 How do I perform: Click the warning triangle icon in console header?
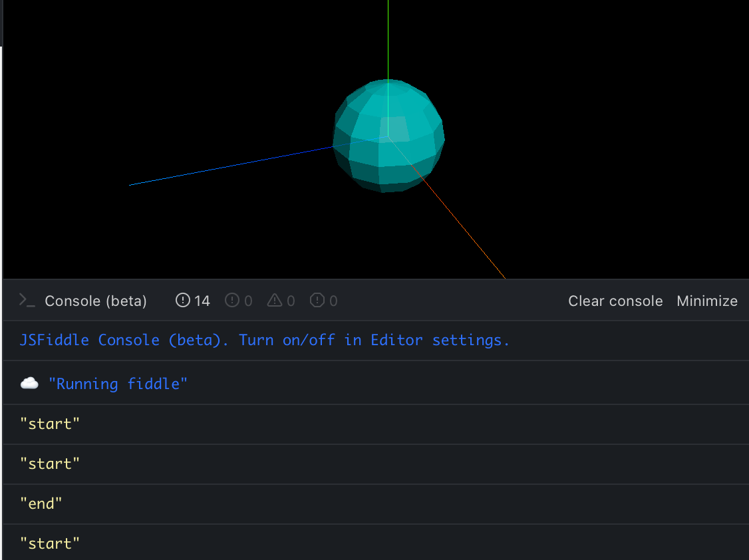click(x=276, y=300)
